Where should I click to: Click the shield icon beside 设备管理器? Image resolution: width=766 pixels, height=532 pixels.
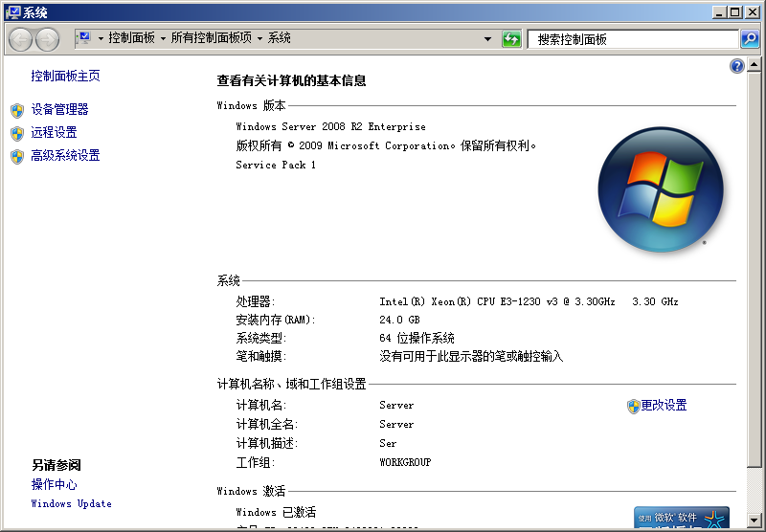[x=17, y=110]
